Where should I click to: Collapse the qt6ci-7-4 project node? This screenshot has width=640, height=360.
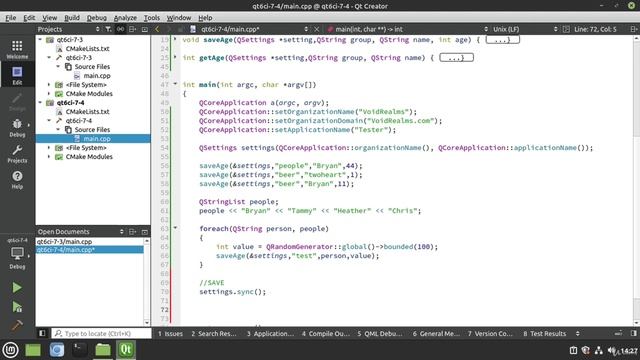[x=40, y=102]
